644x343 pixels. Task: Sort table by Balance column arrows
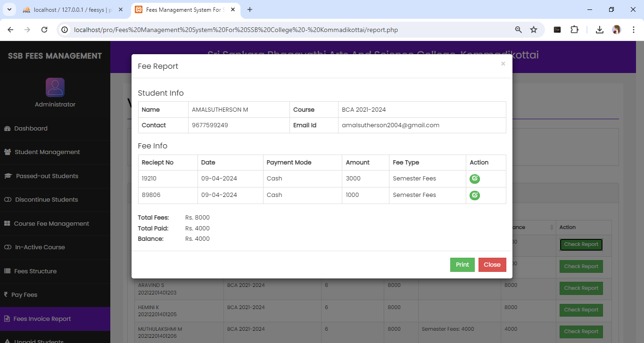tap(552, 228)
